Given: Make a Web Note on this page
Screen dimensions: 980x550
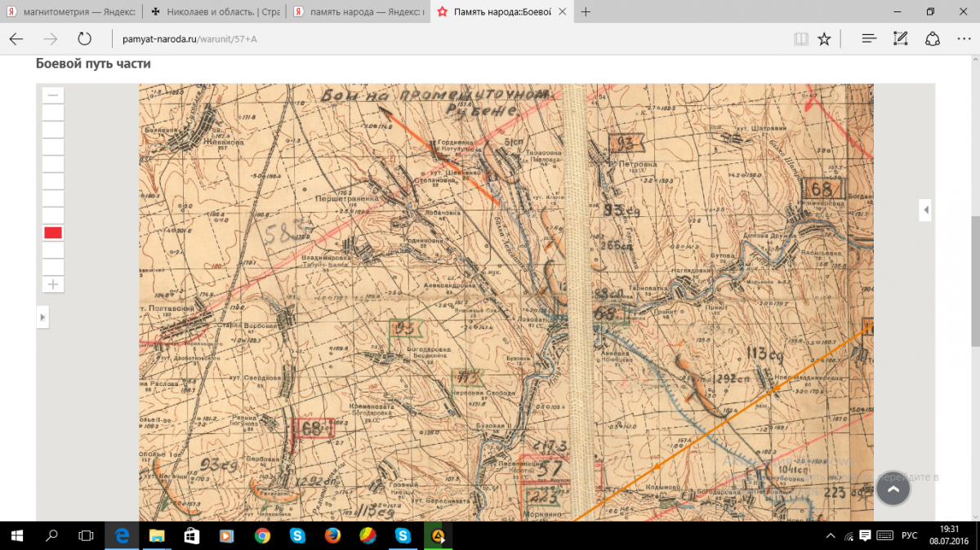Looking at the screenshot, I should pos(901,38).
